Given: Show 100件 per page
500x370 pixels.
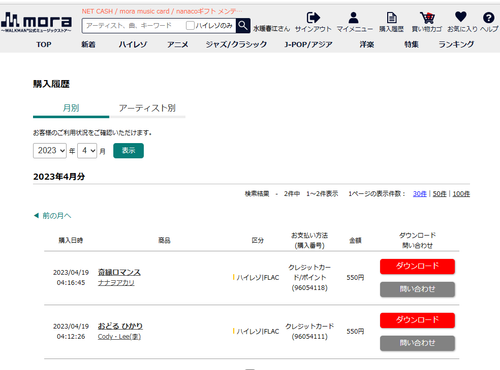Looking at the screenshot, I should [461, 194].
